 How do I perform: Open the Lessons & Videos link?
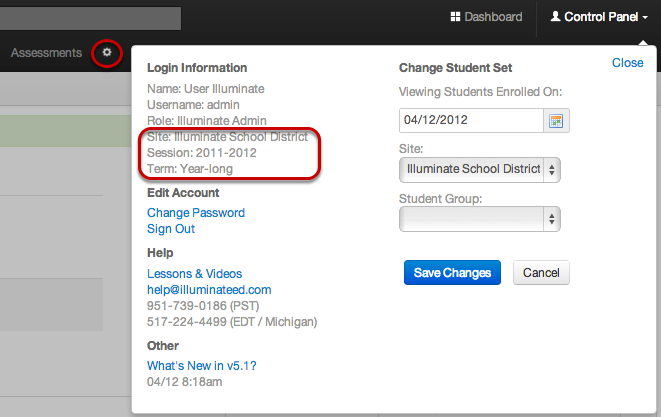point(194,274)
